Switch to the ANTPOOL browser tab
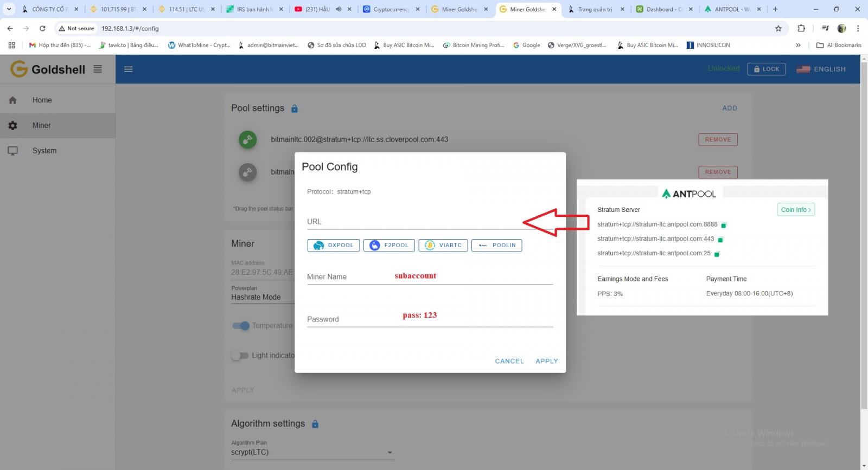 [x=733, y=9]
